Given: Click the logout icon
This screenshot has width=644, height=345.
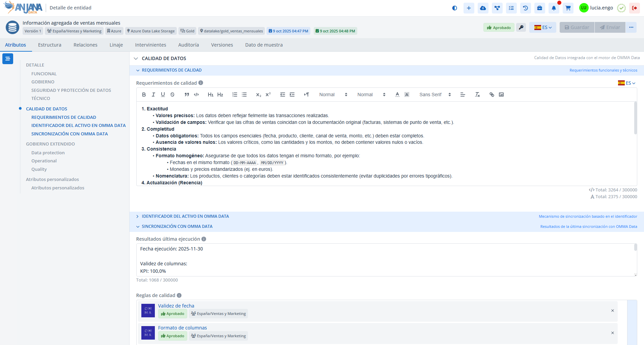Looking at the screenshot, I should tap(634, 8).
